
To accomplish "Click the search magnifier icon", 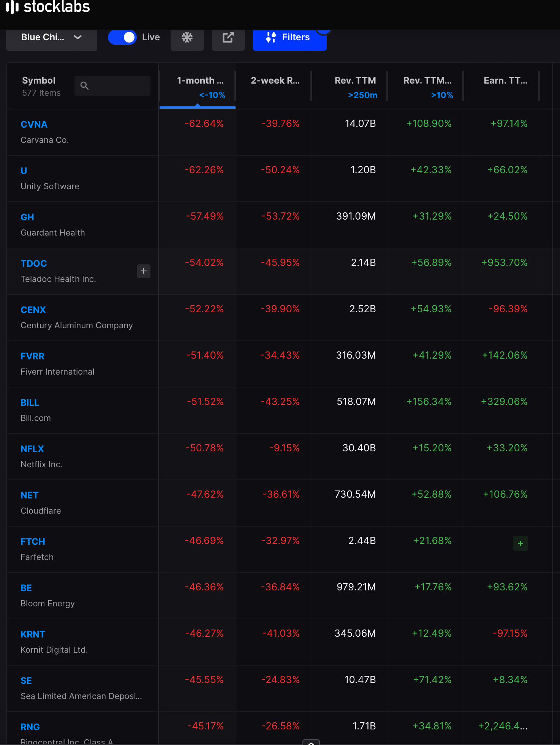I will [x=85, y=86].
